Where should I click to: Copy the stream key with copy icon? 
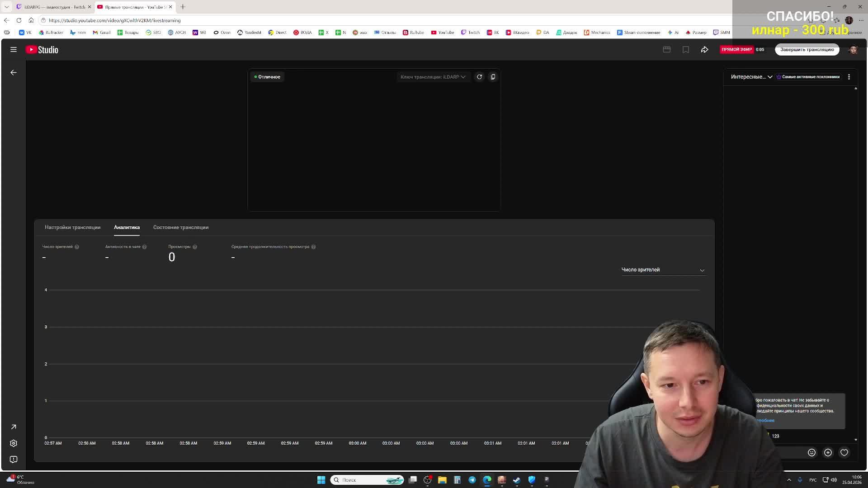point(493,77)
